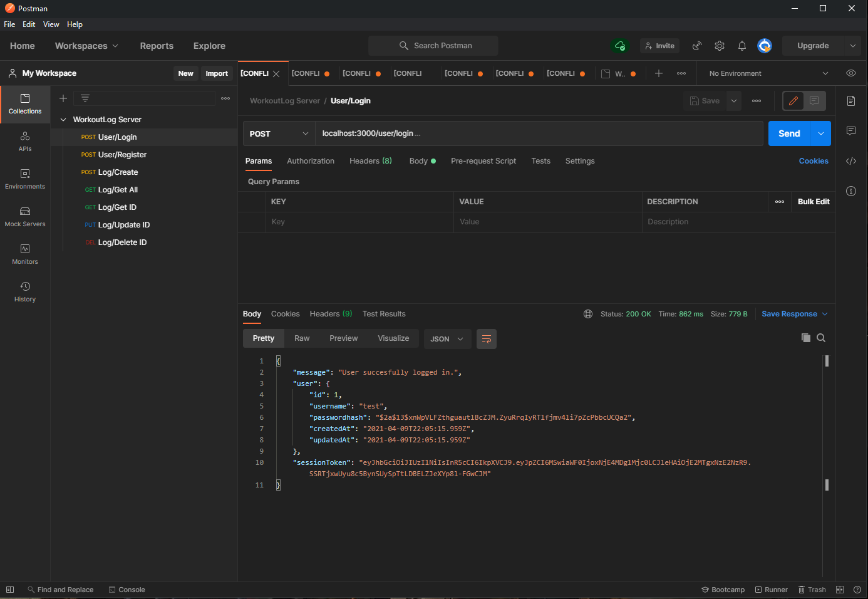
Task: Click the New button
Action: click(x=186, y=73)
